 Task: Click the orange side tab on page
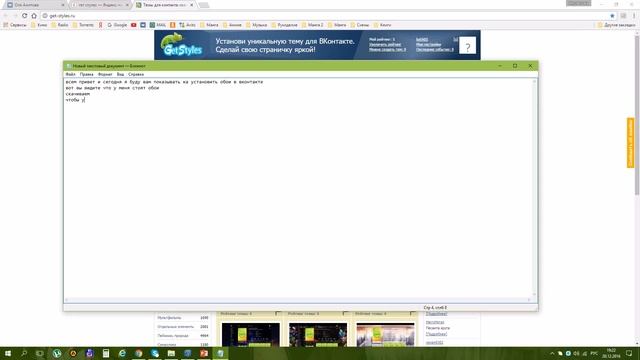click(x=631, y=142)
